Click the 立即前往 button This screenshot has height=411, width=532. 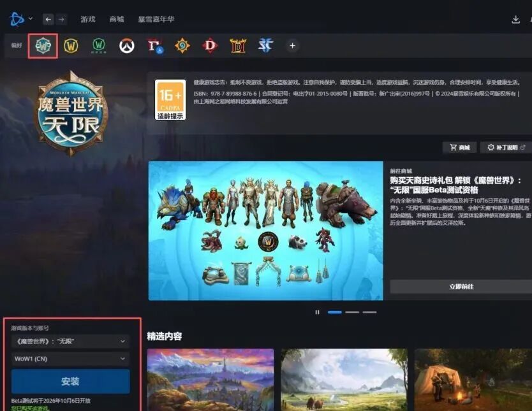coord(461,287)
